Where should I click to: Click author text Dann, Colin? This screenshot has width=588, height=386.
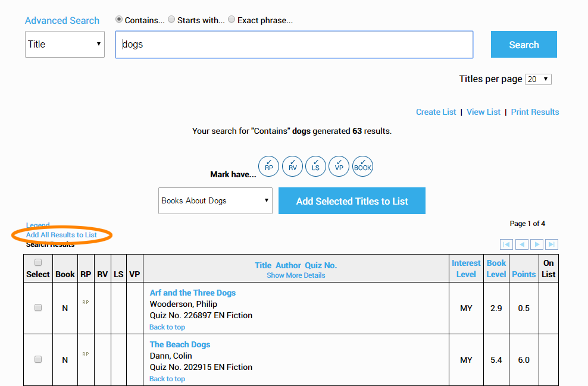(171, 356)
